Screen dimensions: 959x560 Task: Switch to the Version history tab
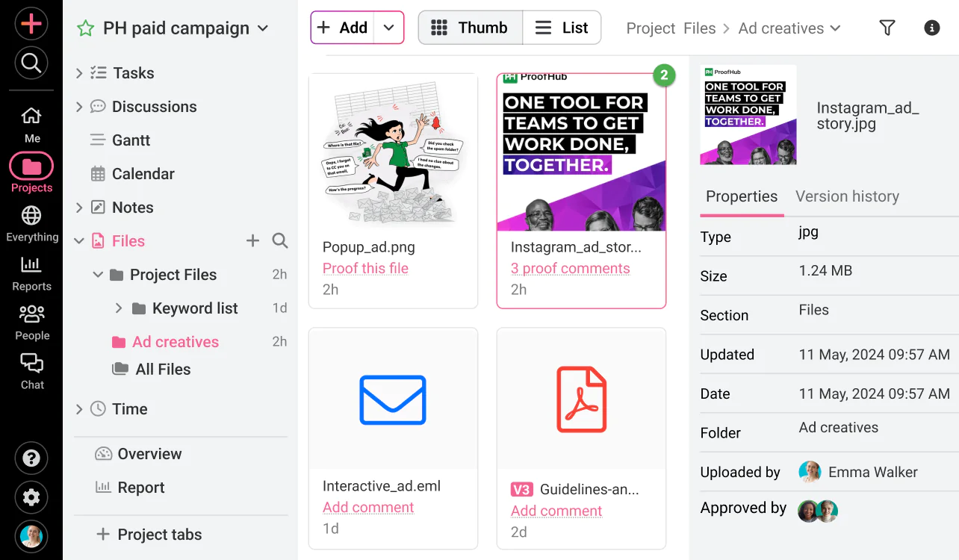[x=847, y=196]
